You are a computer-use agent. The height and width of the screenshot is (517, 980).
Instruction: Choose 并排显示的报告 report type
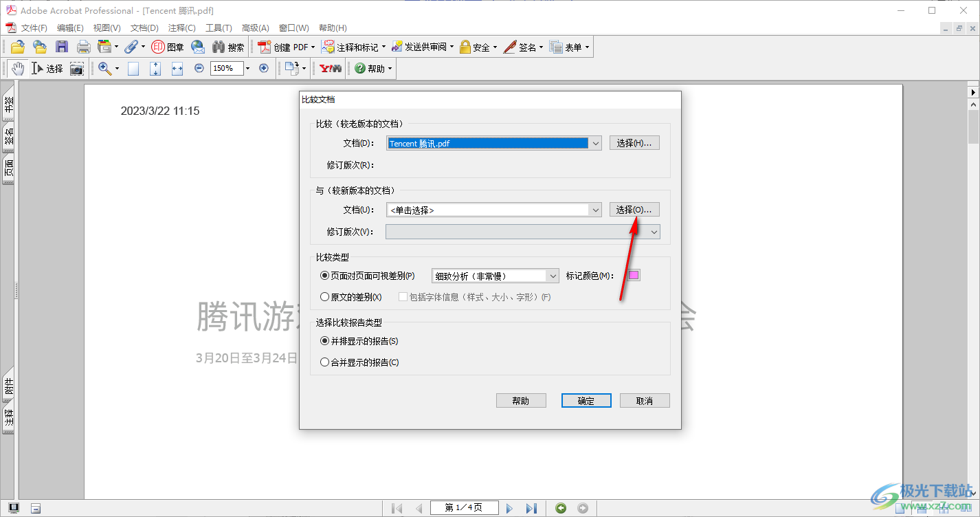(x=359, y=341)
